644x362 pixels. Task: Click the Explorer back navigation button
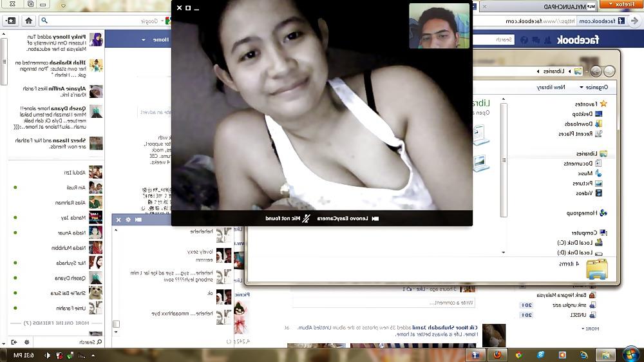click(609, 71)
